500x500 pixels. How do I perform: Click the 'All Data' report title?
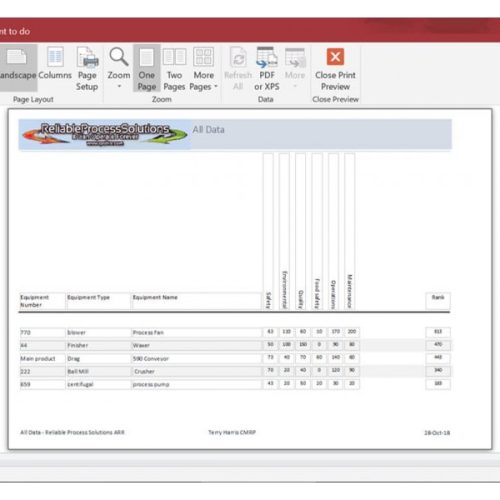point(208,130)
